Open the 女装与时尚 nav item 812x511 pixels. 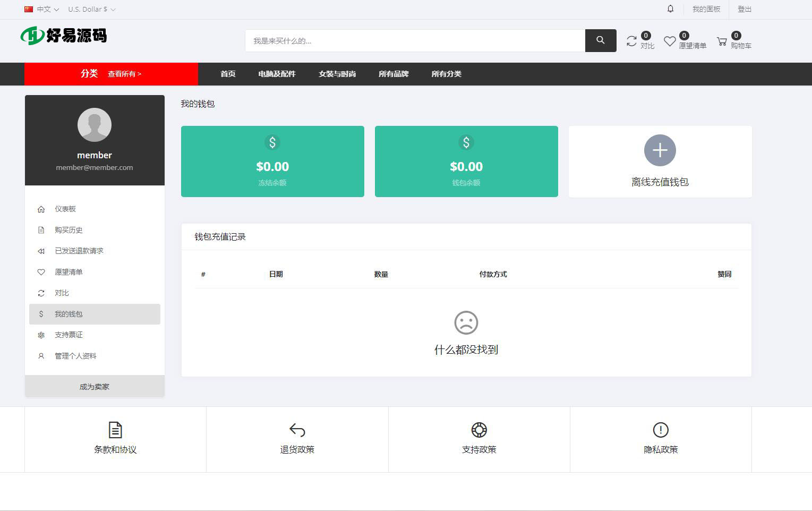click(x=337, y=74)
